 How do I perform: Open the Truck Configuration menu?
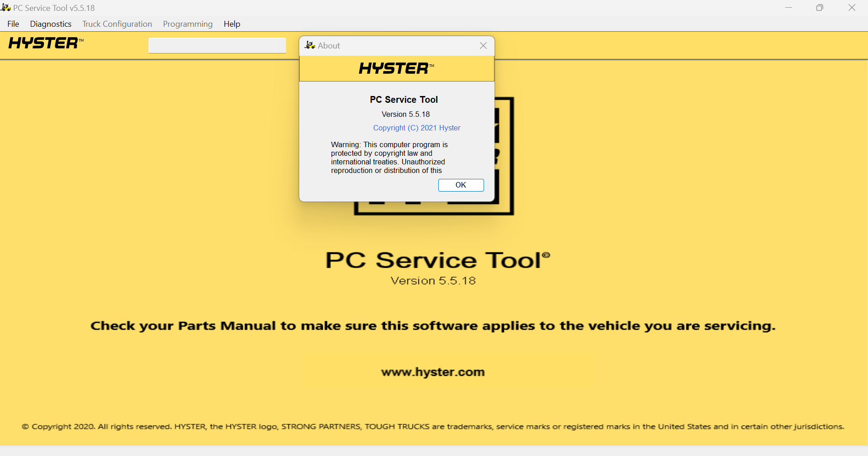(117, 24)
